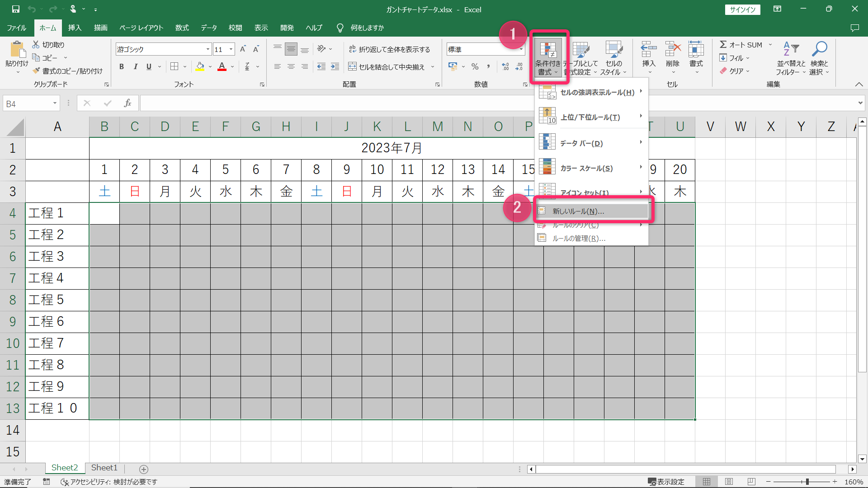Click the Borders icon in font group
Viewport: 868px width, 488px height.
[x=174, y=67]
